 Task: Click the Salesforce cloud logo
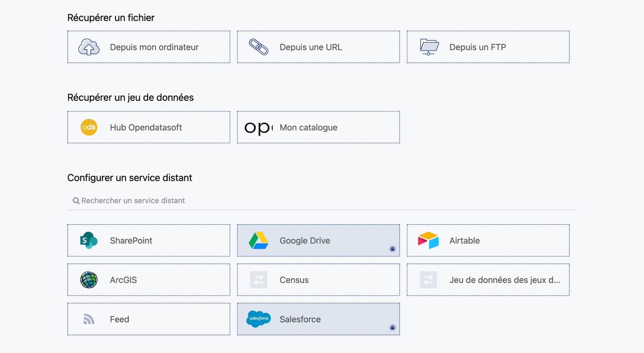(x=258, y=319)
